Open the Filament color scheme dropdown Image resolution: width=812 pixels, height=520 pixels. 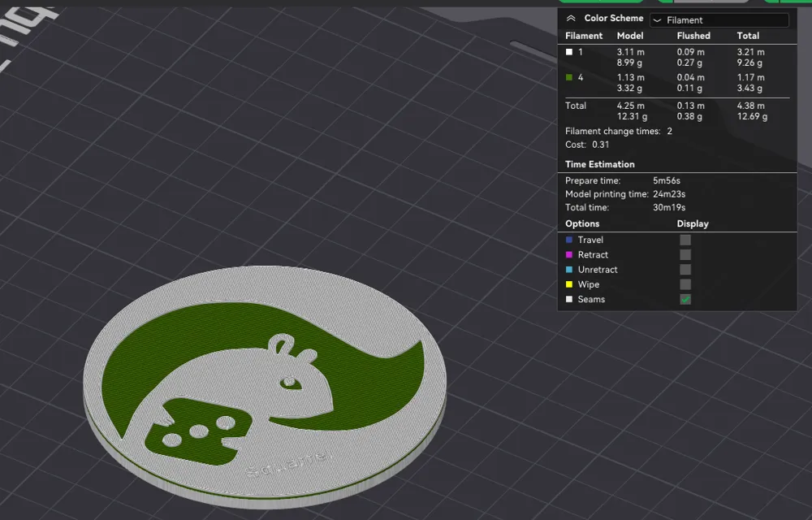(719, 20)
